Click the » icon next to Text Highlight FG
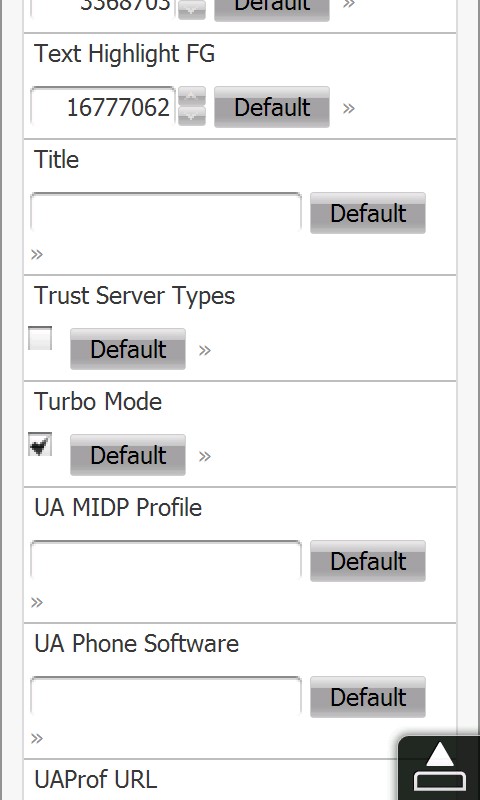 348,108
